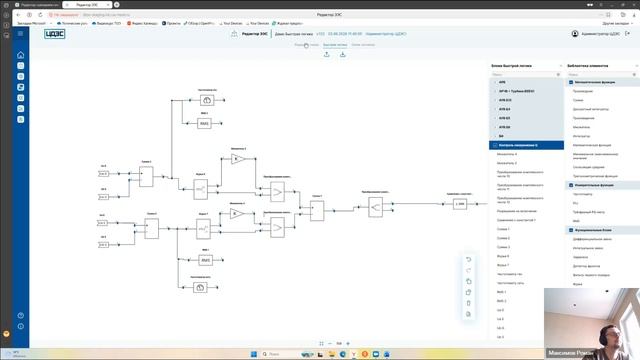Open a new browser tab with plus button
This screenshot has width=640, height=360.
[x=117, y=4]
